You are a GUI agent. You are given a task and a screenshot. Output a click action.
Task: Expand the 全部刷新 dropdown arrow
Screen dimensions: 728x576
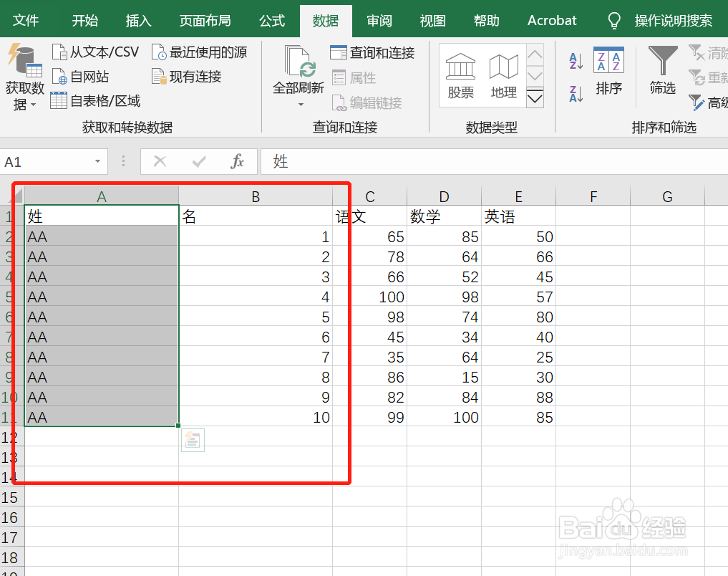(301, 105)
